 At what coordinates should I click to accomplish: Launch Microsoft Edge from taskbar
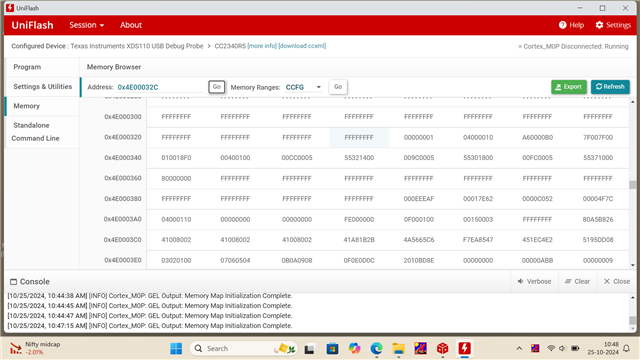pos(376,349)
